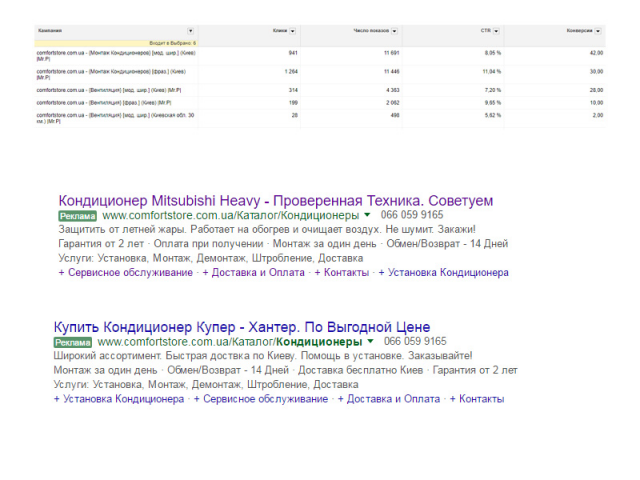Open the CTR column dropdown arrow
The image size is (640, 480).
[496, 31]
